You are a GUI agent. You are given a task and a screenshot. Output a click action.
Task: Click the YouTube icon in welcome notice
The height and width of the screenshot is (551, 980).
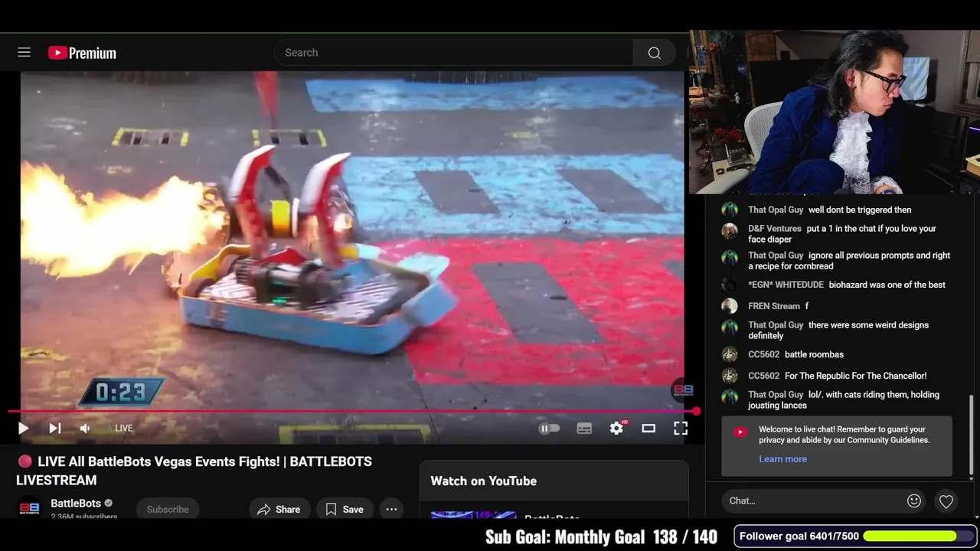click(x=740, y=432)
